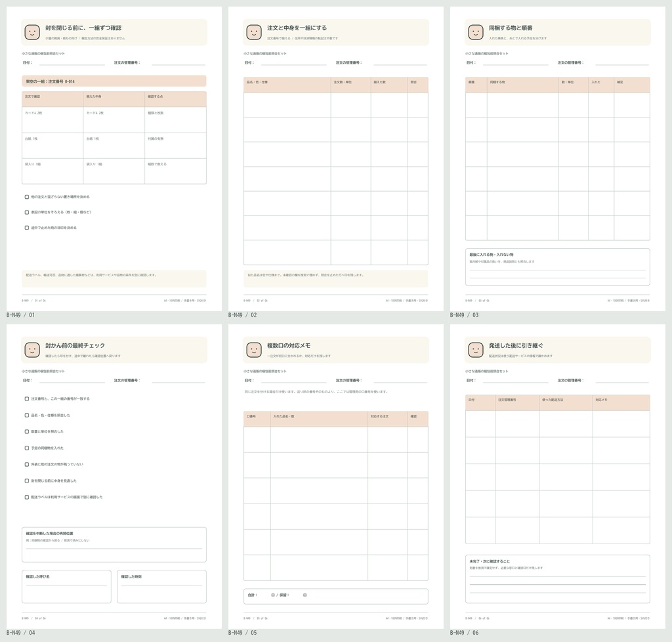Click the smiley icon beside 発送した後に引き継ぐ
The image size is (672, 642).
[x=476, y=350]
